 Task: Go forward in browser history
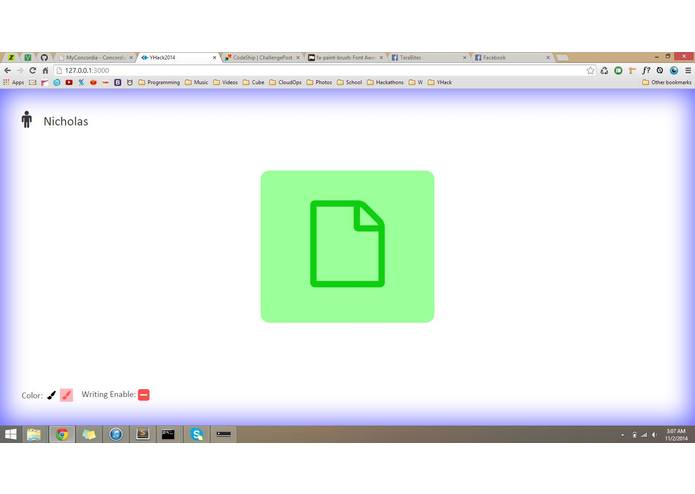click(20, 70)
